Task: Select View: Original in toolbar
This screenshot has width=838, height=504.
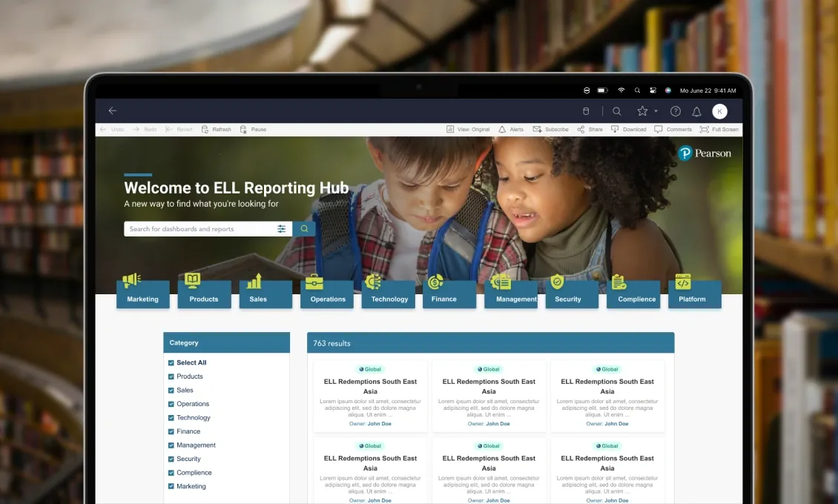Action: click(x=468, y=129)
